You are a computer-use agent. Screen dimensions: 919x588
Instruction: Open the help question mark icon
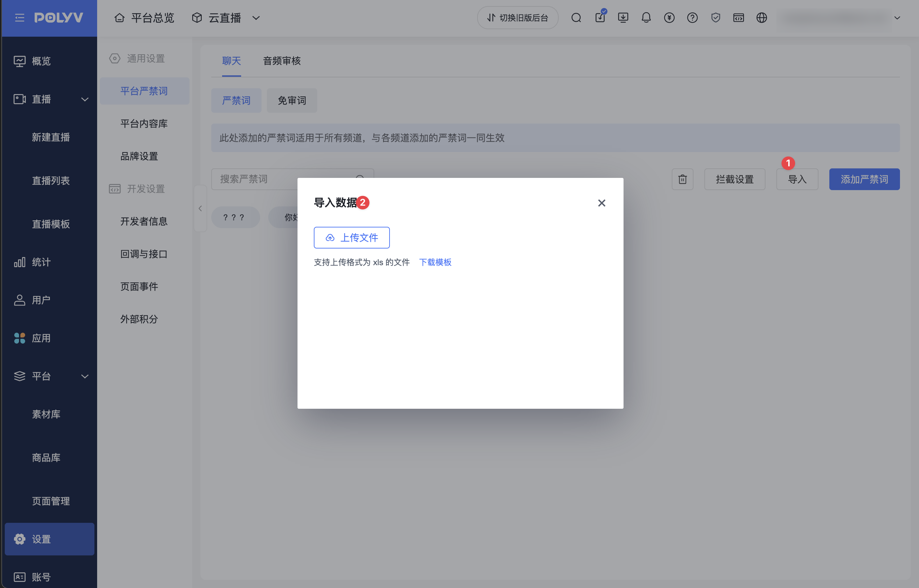point(692,18)
